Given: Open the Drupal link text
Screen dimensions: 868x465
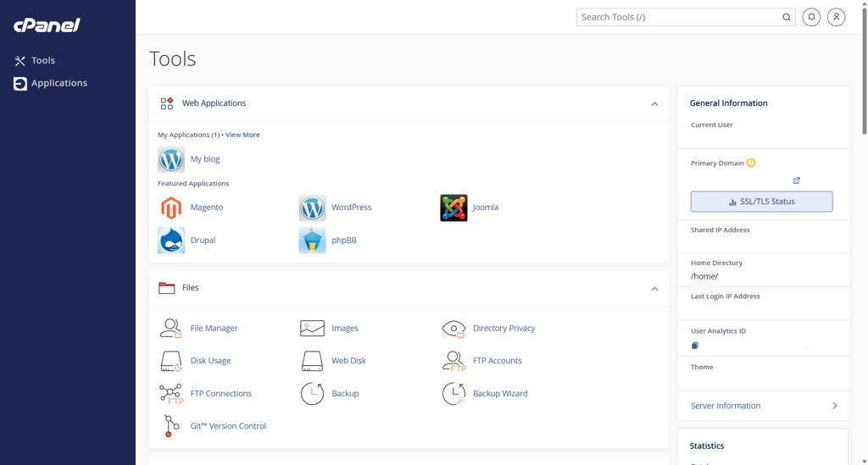Looking at the screenshot, I should [203, 241].
